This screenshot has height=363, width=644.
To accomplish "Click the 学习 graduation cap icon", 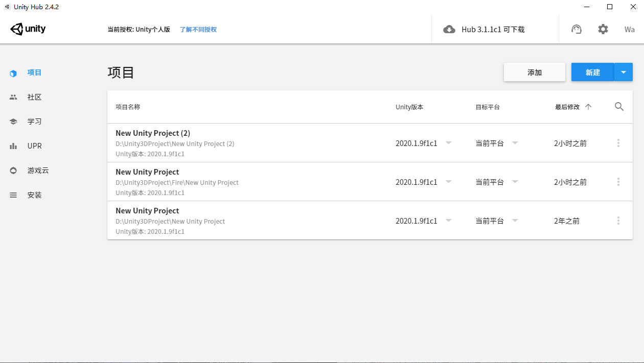I will (13, 122).
